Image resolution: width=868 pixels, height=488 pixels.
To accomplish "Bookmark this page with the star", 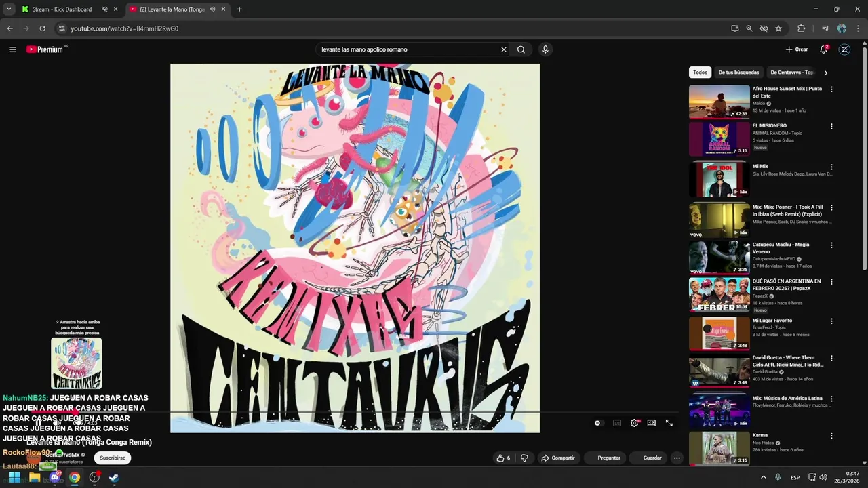I will 778,28.
